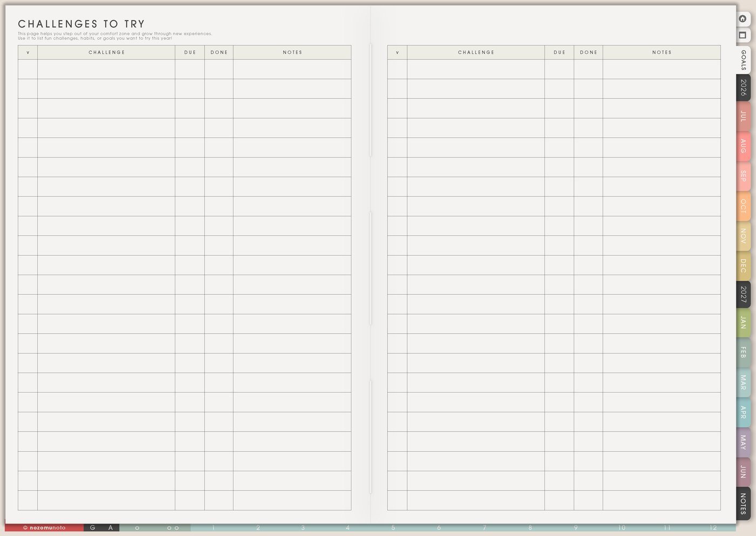Click the 'CHALLENGES TO TRY' page title
756x536 pixels.
(82, 24)
